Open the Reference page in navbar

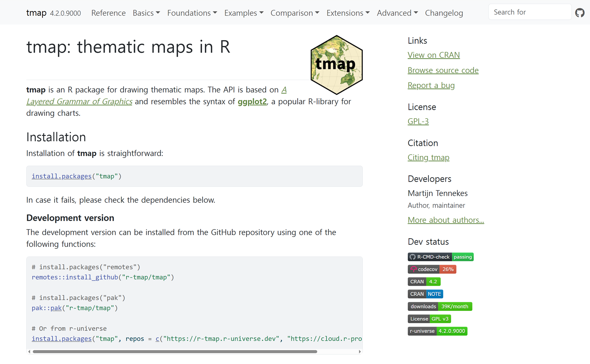[108, 13]
